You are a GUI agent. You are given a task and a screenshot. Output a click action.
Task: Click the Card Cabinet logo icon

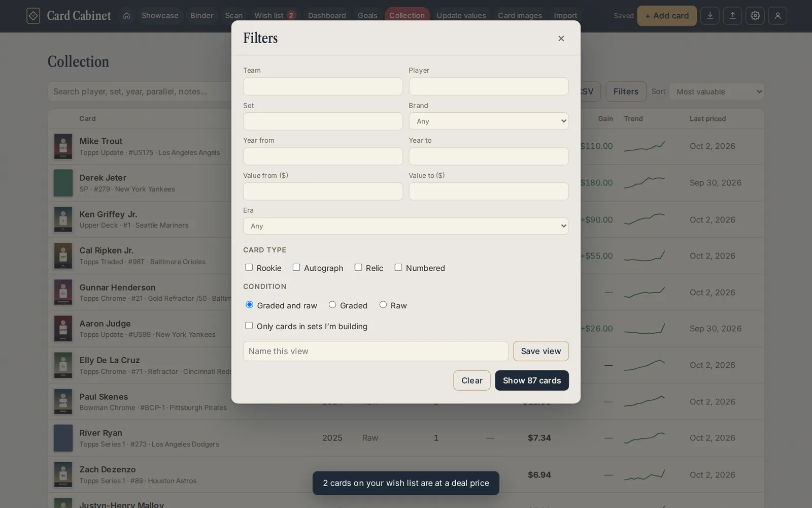pyautogui.click(x=33, y=16)
